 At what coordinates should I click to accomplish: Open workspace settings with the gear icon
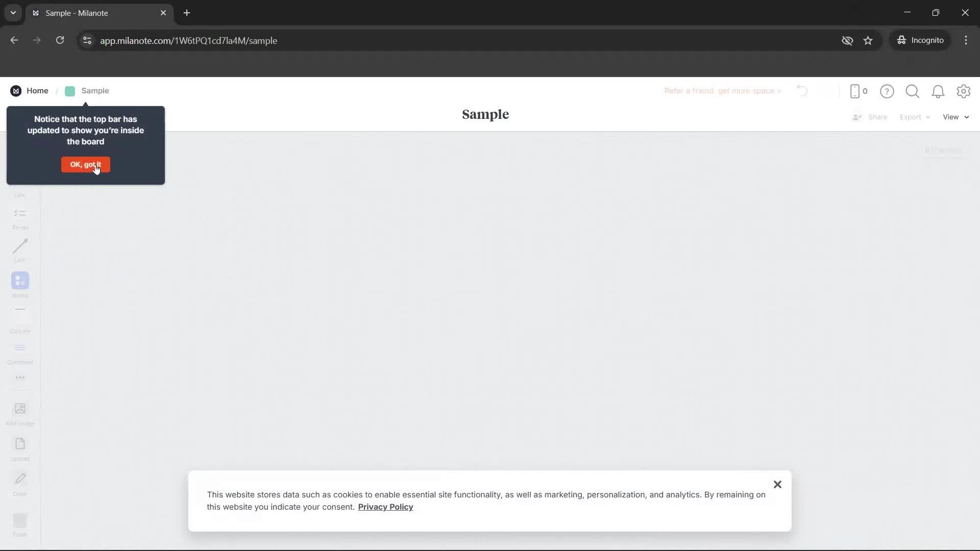coord(964,91)
